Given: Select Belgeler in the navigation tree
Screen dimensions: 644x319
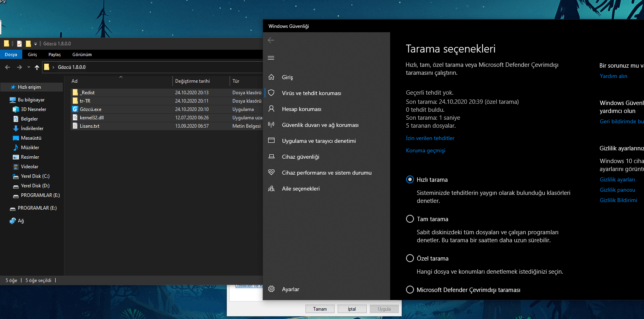Looking at the screenshot, I should pyautogui.click(x=29, y=119).
